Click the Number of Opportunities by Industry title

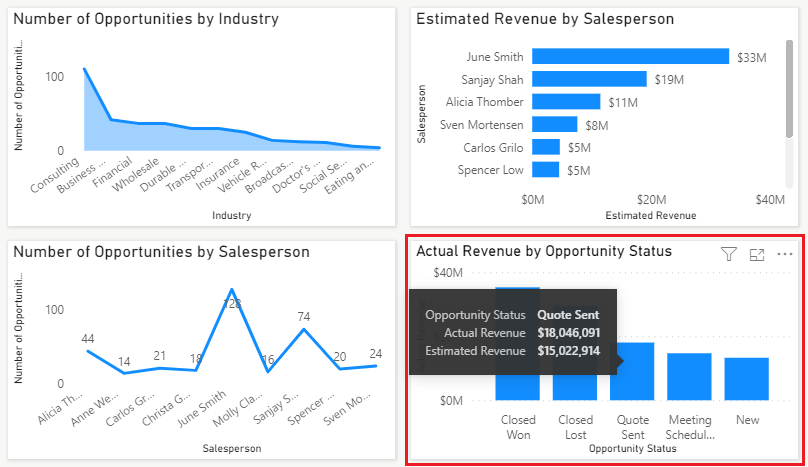pos(146,19)
